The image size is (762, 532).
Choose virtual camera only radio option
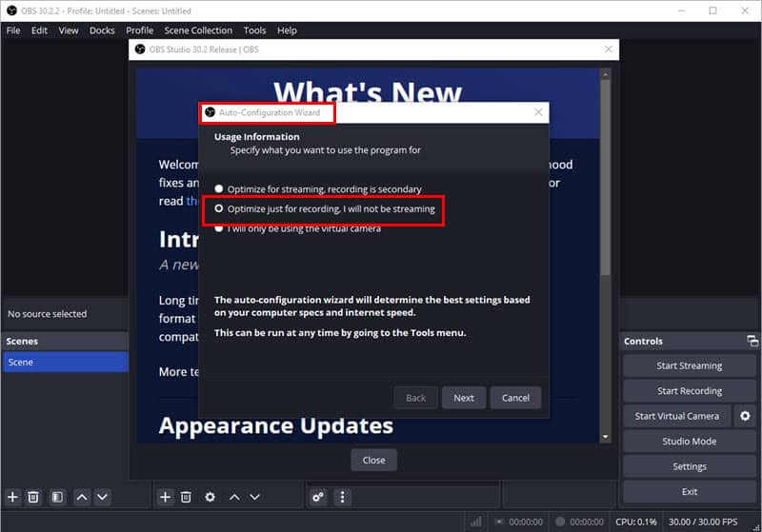(220, 228)
